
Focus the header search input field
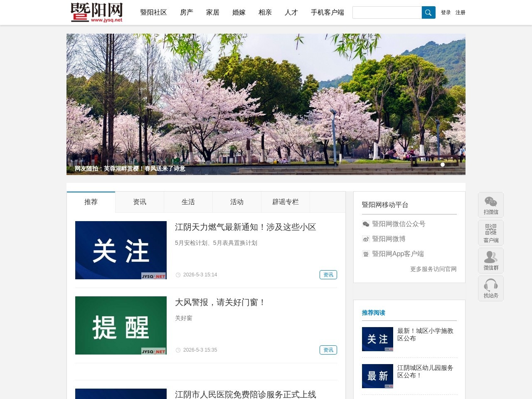(387, 12)
